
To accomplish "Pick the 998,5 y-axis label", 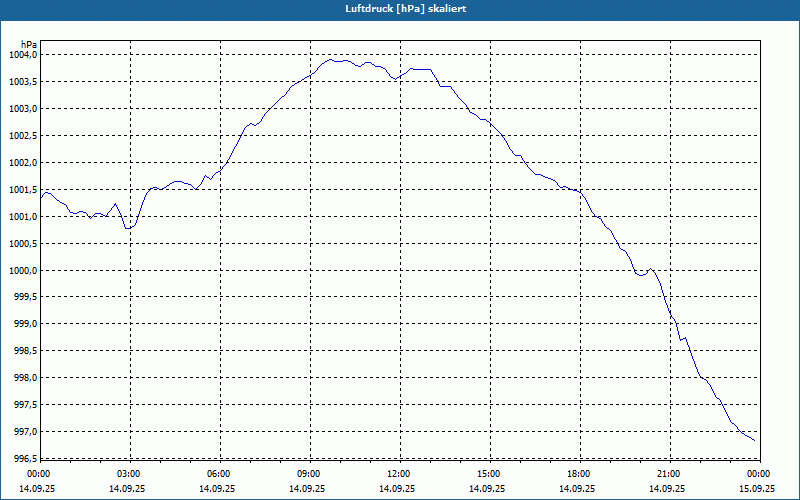I will coord(26,351).
